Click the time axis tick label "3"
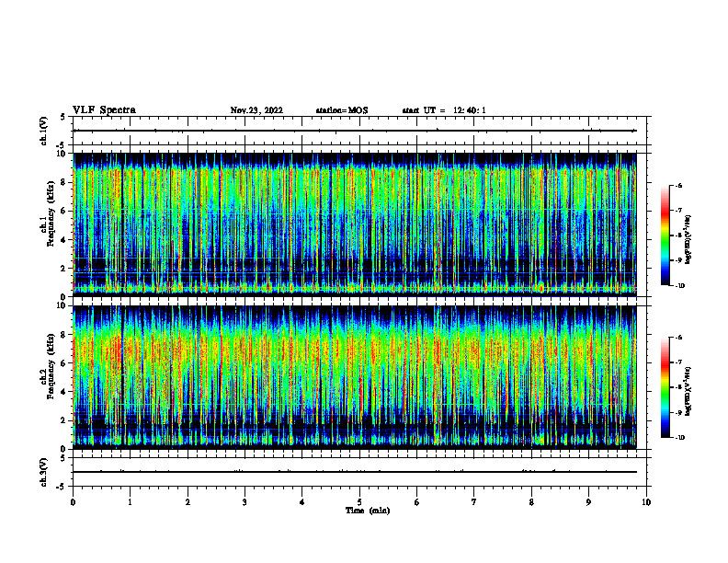728x563 pixels. point(245,502)
